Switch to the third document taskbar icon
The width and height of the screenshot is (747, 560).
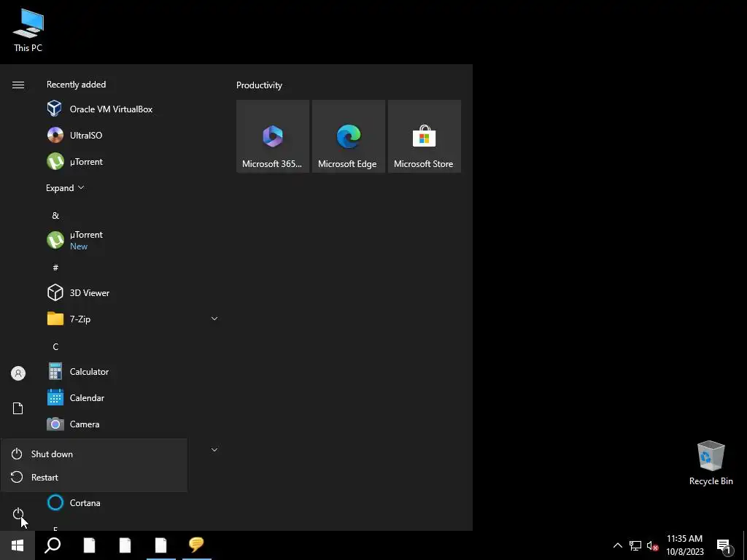(161, 545)
